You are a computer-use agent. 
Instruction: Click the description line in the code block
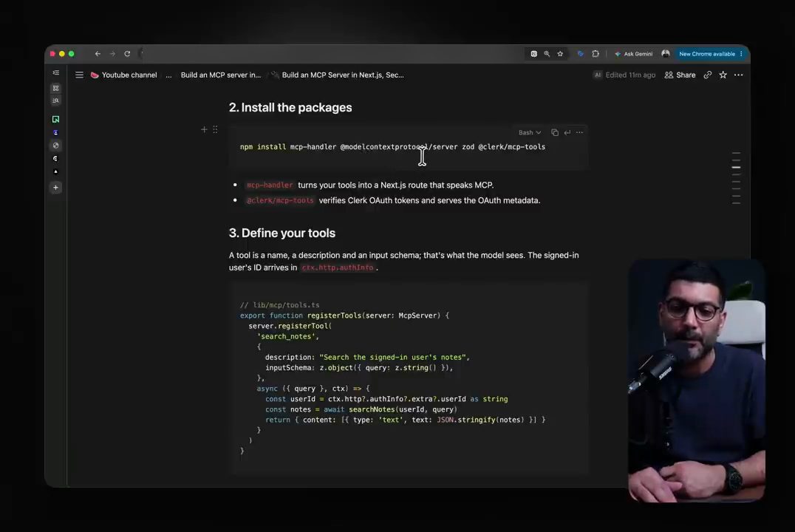pyautogui.click(x=367, y=357)
